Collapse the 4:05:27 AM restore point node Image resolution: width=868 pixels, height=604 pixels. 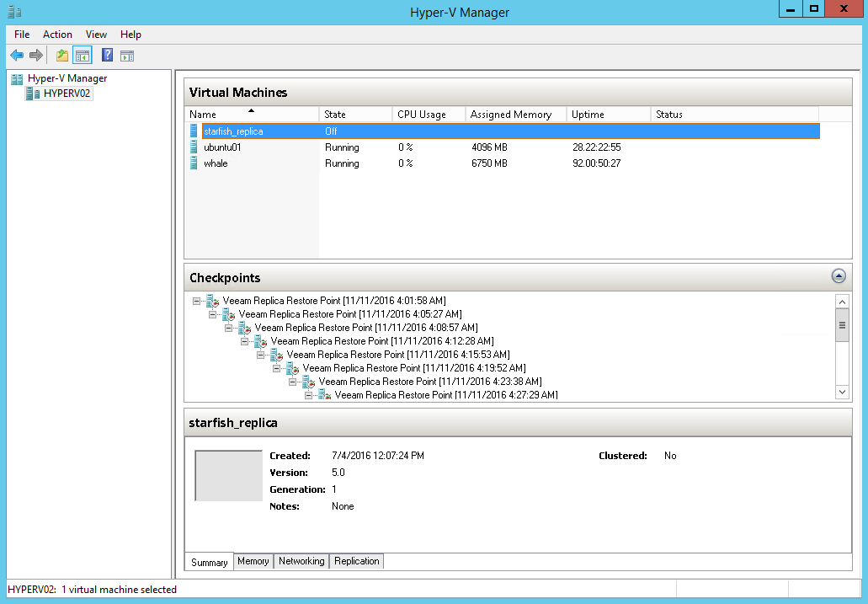[x=212, y=314]
